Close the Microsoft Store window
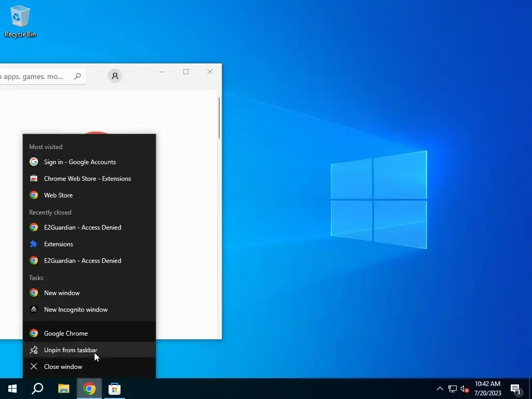 click(210, 72)
